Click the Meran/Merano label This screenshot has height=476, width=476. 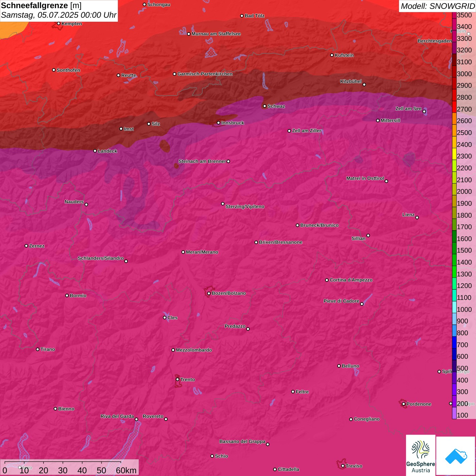click(202, 252)
